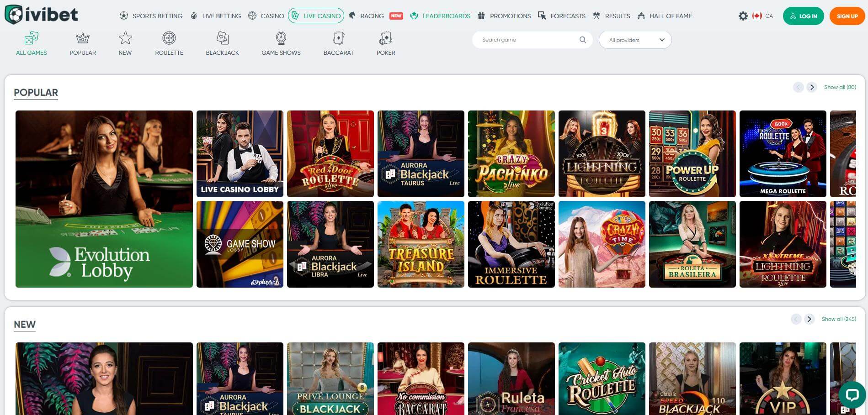Select the Roulette category icon
The width and height of the screenshot is (868, 415).
point(169,38)
